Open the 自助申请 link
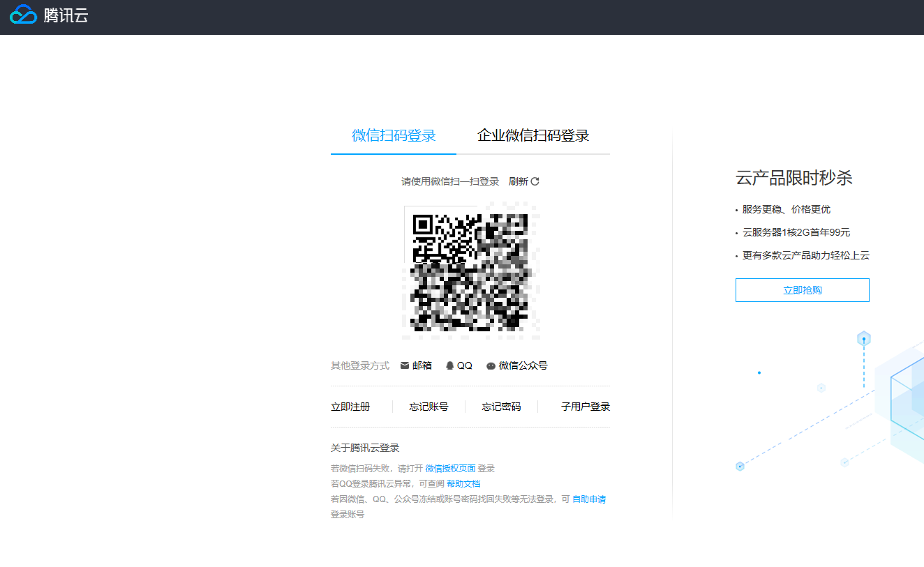Image resolution: width=924 pixels, height=567 pixels. pyautogui.click(x=589, y=499)
